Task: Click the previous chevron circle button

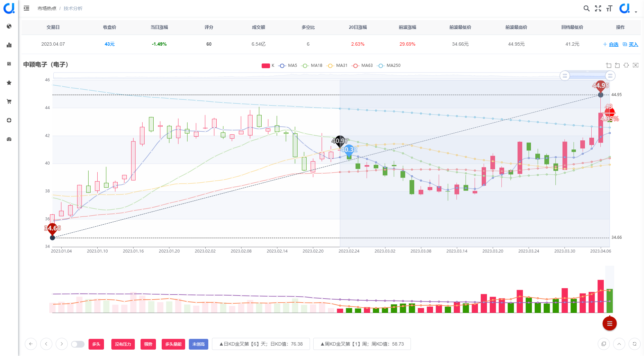Action: point(46,344)
